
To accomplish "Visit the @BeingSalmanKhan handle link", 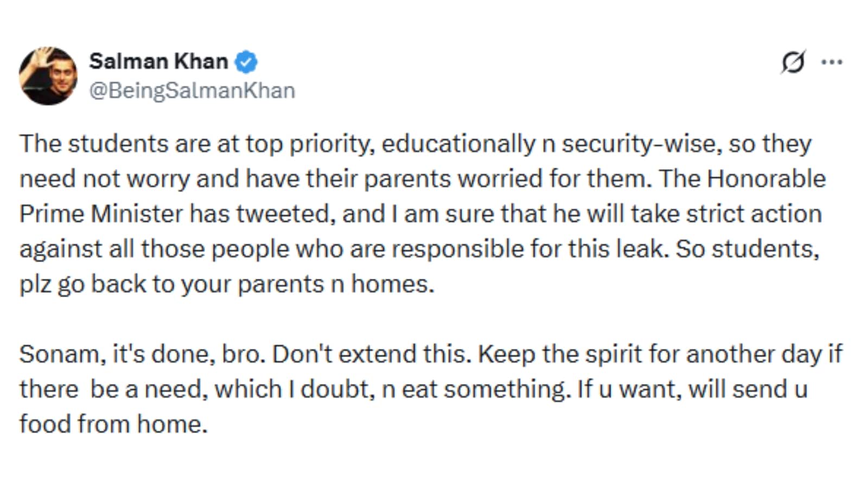I will coord(192,91).
